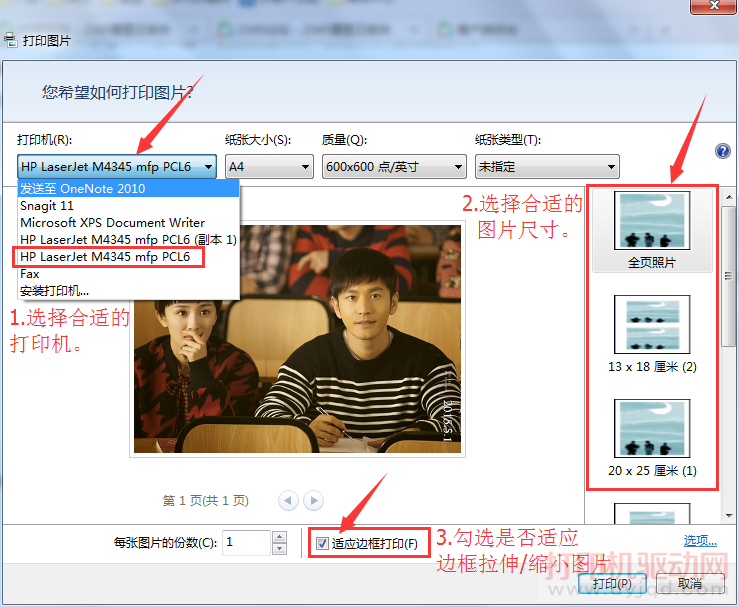This screenshot has width=739, height=607.
Task: Open the printer selection dropdown
Action: 117,166
